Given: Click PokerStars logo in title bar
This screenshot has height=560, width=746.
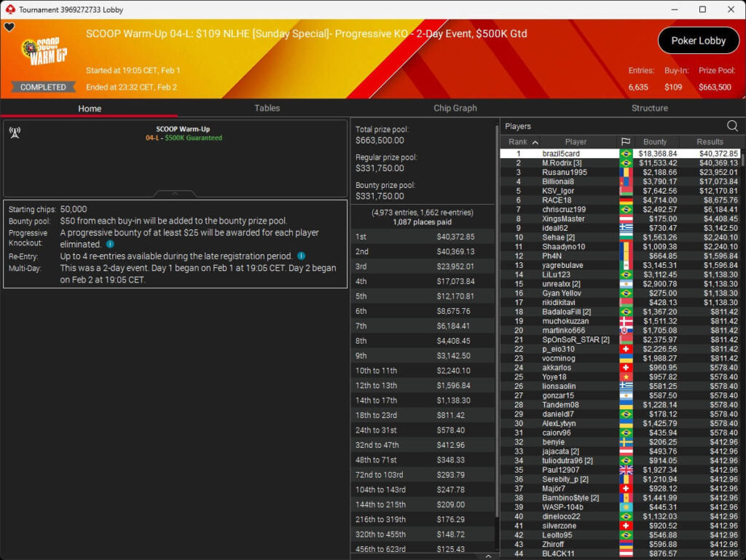Looking at the screenshot, I should 9,9.
